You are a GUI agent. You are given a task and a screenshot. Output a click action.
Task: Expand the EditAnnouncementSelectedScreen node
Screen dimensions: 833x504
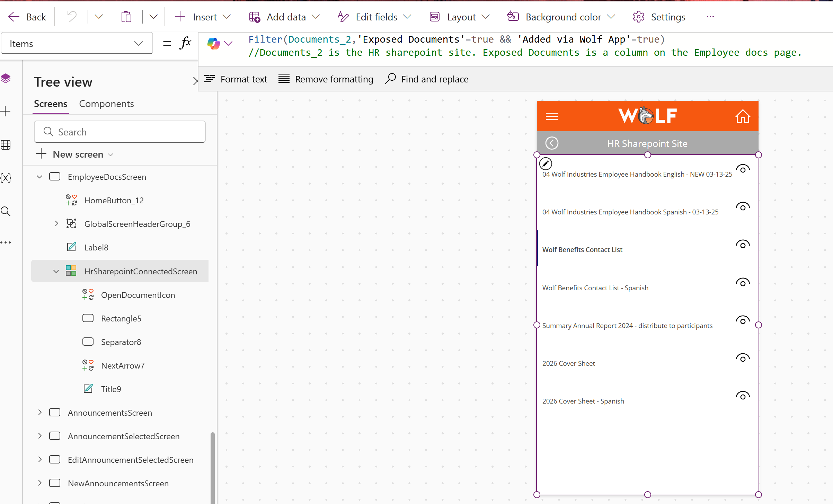[39, 459]
